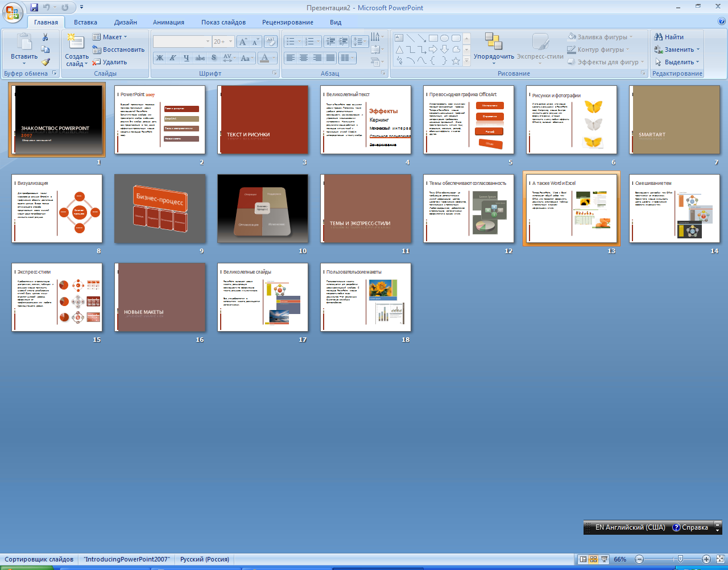Open the font size dropdown
Image resolution: width=728 pixels, height=570 pixels.
230,42
